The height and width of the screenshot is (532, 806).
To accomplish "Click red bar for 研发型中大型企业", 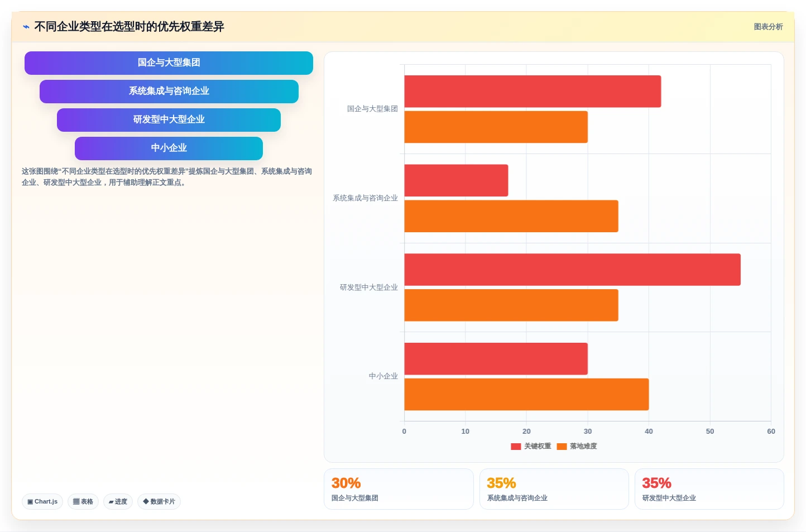I will click(573, 270).
